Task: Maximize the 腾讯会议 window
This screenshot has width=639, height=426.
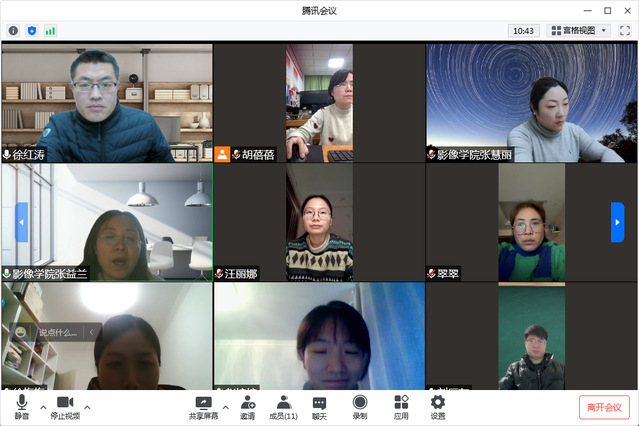Action: (x=608, y=11)
